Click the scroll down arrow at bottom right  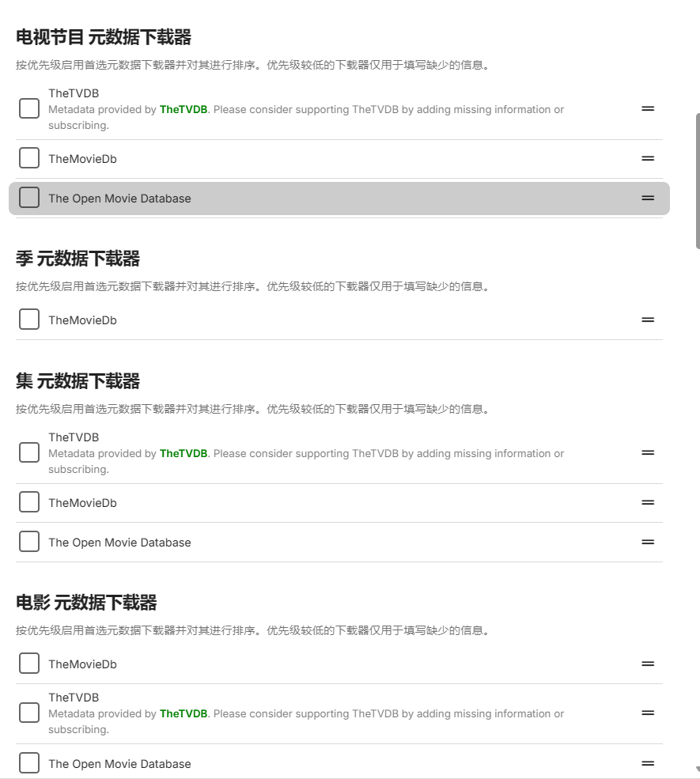697,770
